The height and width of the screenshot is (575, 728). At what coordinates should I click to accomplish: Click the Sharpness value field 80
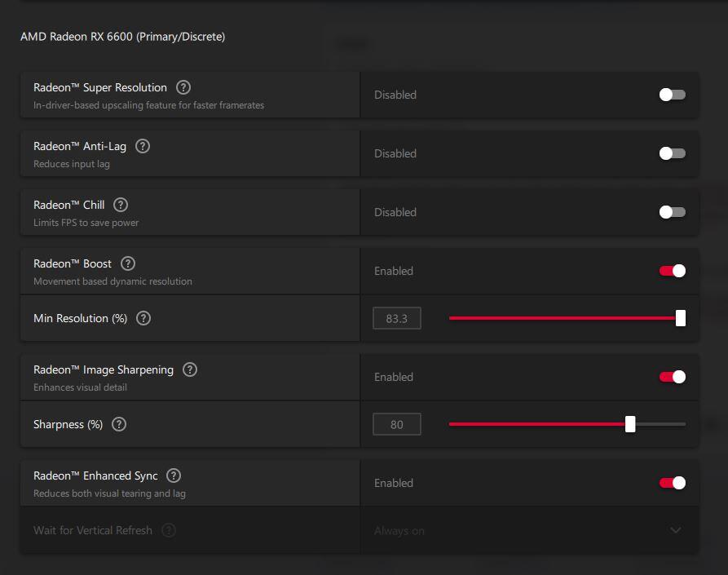tap(397, 424)
